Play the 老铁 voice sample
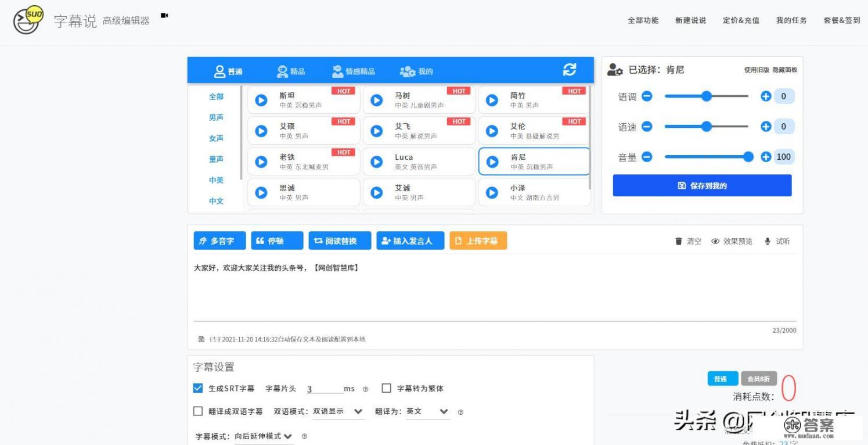This screenshot has width=868, height=445. pyautogui.click(x=261, y=162)
